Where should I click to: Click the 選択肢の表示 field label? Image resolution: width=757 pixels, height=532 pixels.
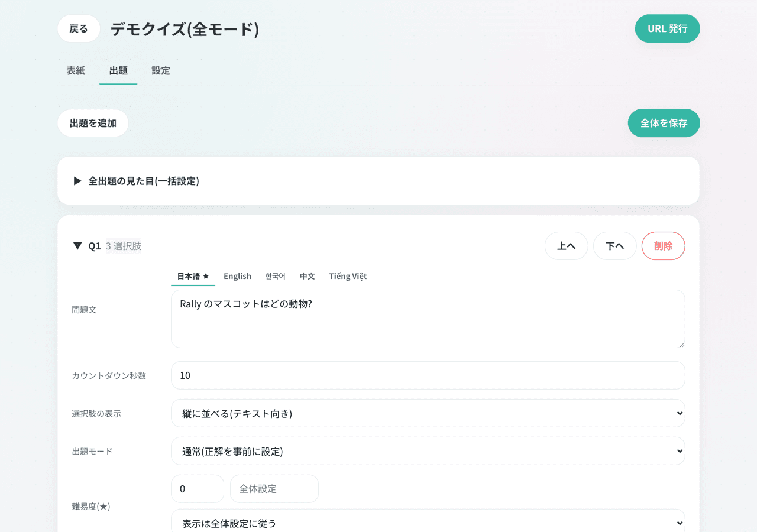[96, 414]
